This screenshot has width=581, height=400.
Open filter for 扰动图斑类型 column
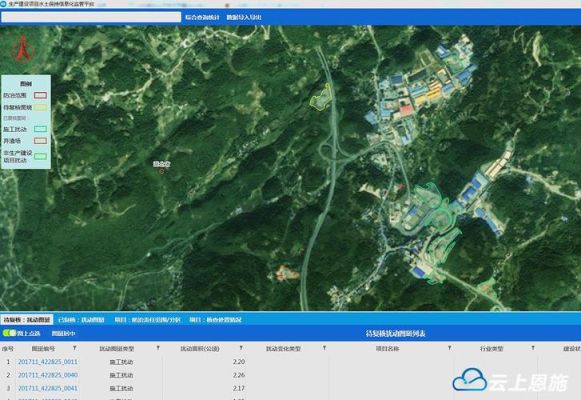coord(158,348)
